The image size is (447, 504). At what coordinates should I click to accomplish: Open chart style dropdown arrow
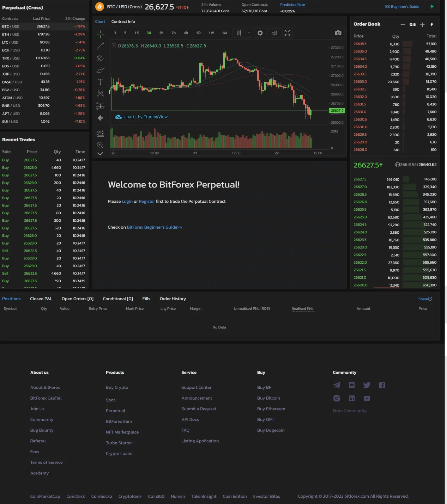coord(249,33)
